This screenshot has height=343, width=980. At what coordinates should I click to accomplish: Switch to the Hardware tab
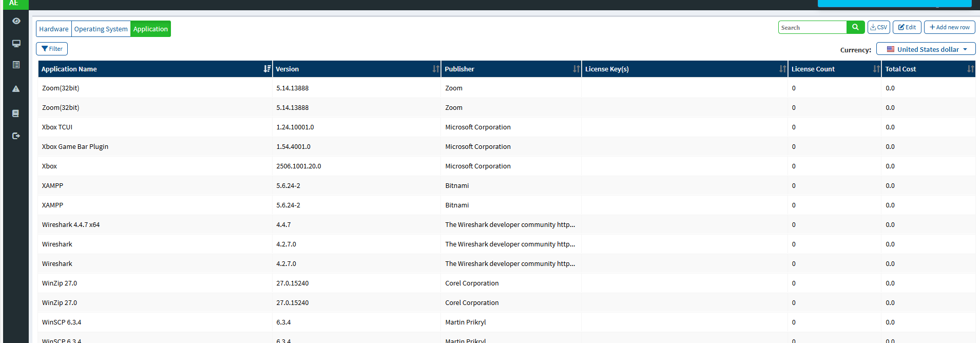[54, 29]
